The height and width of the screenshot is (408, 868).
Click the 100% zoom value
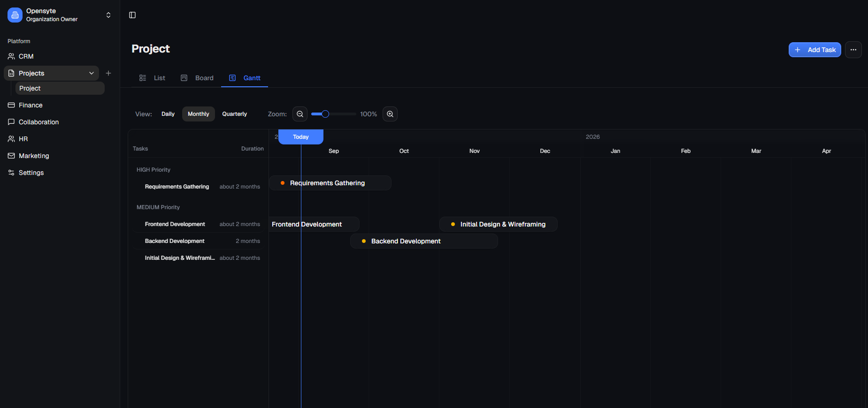tap(369, 114)
